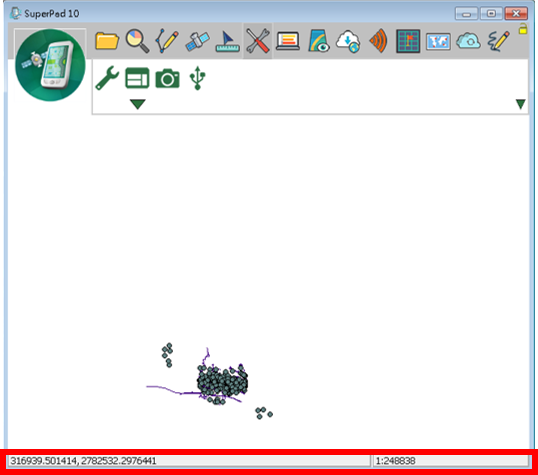The image size is (538, 475).
Task: Select the freehand sketch pencil icon
Action: point(499,41)
